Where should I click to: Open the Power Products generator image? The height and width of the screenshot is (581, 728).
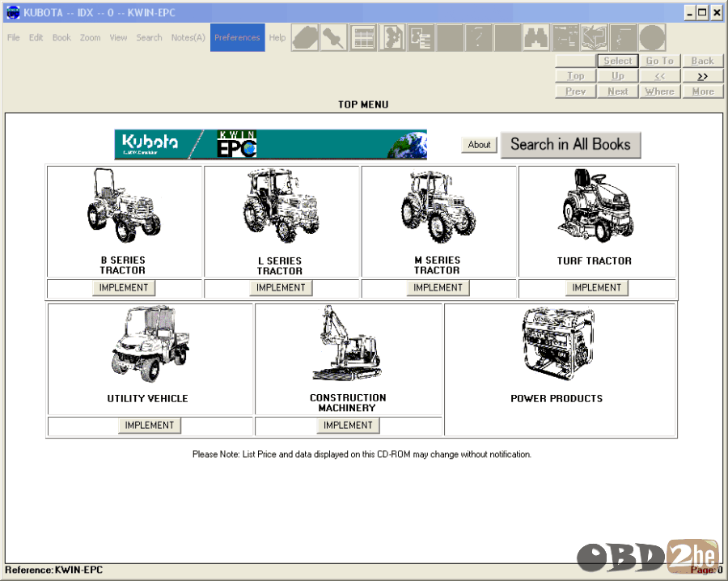pyautogui.click(x=558, y=344)
